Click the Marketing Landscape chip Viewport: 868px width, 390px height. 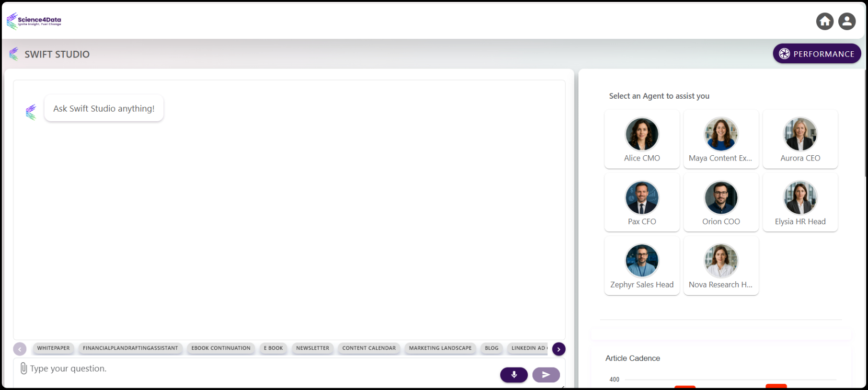click(x=440, y=348)
